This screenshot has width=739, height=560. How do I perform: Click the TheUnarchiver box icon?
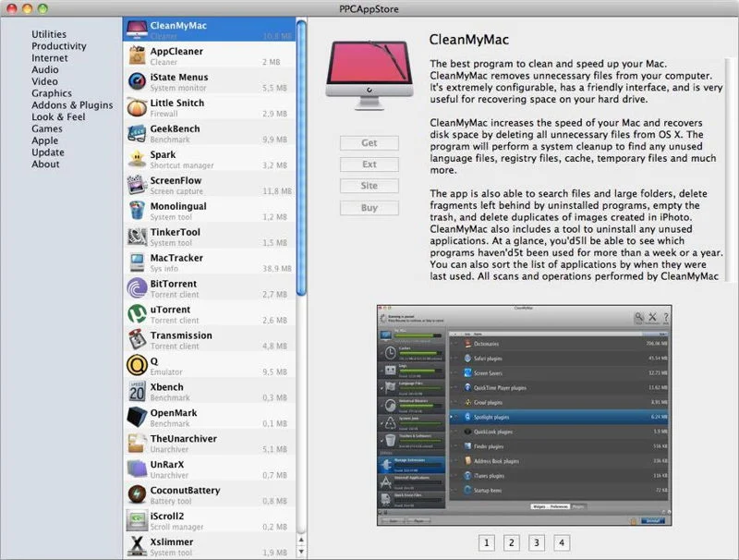pyautogui.click(x=136, y=443)
